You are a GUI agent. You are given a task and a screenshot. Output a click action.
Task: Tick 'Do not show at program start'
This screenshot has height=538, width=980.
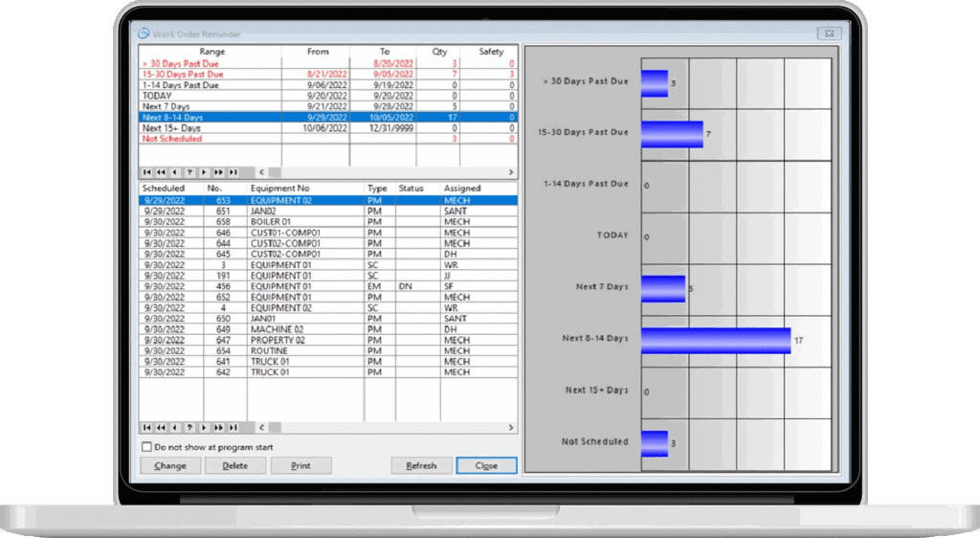146,447
